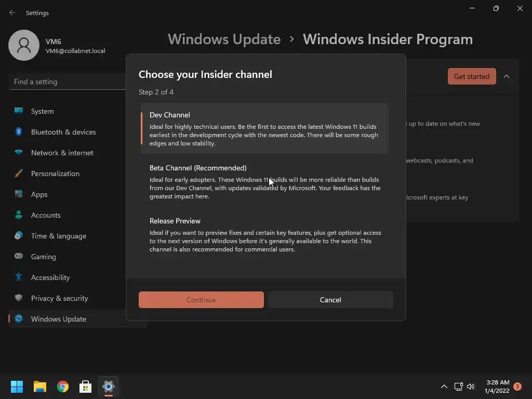Open the Windows Start menu
This screenshot has width=532, height=399.
[17, 387]
